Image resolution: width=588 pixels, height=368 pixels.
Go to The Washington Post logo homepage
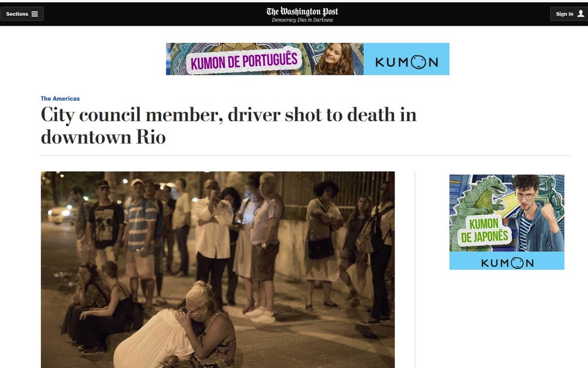[x=302, y=11]
